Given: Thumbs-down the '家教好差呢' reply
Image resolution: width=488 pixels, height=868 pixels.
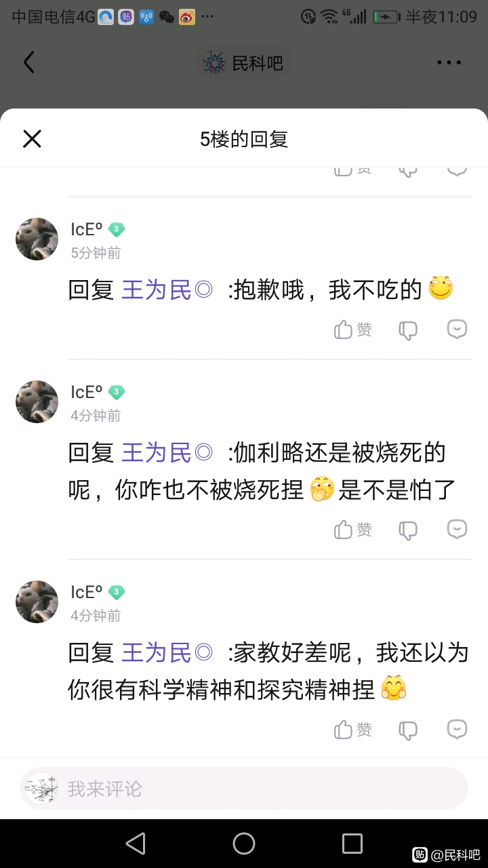Looking at the screenshot, I should coord(408,730).
